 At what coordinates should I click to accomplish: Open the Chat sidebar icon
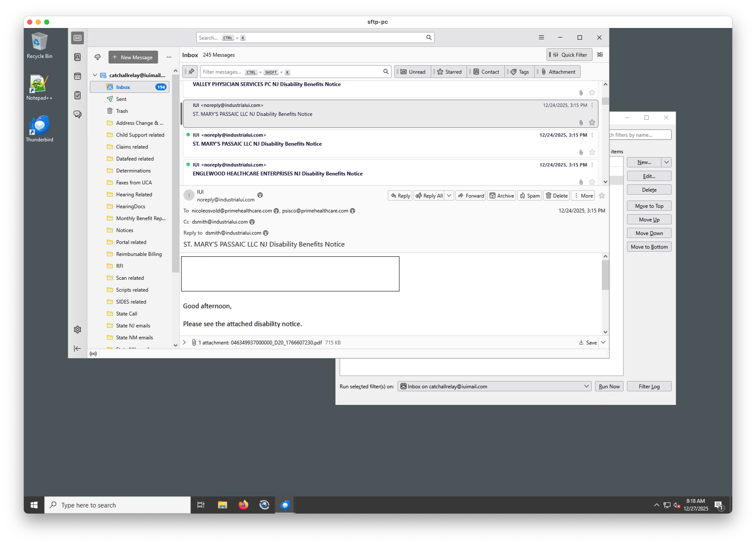point(77,114)
